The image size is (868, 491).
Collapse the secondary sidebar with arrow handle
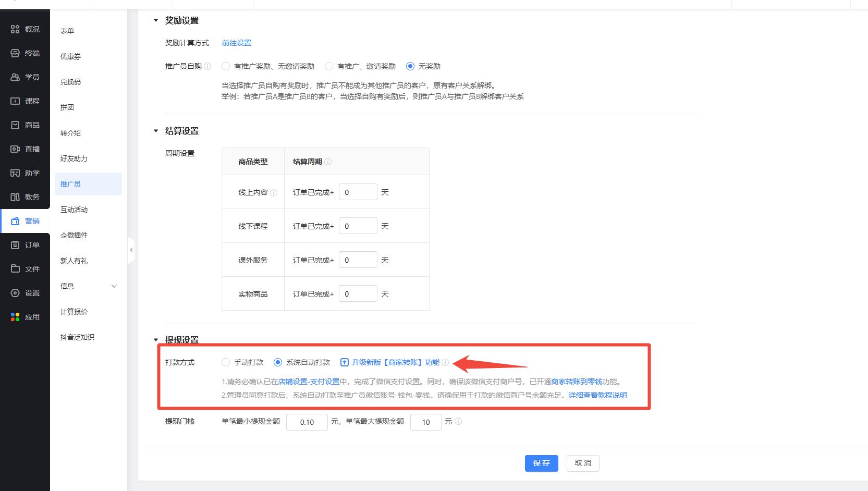tap(131, 250)
